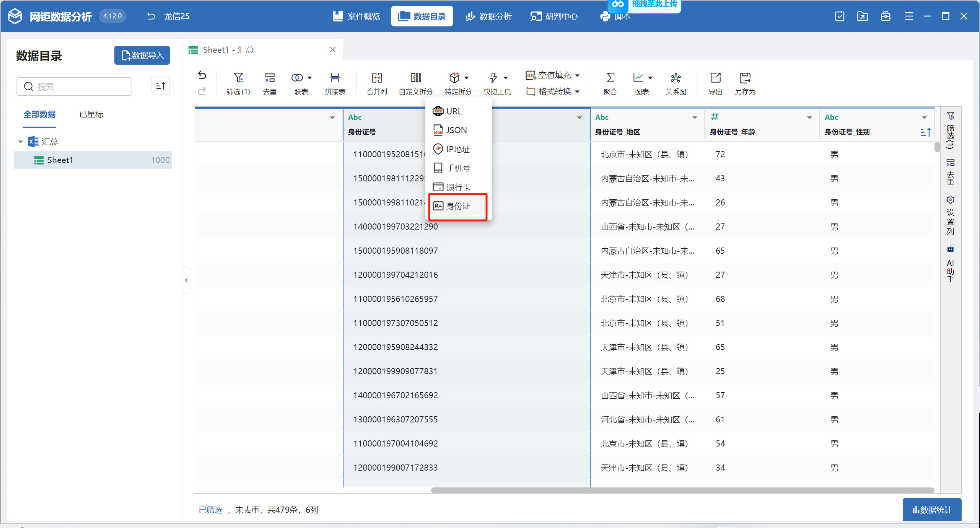Collapse the left data catalog panel
The height and width of the screenshot is (528, 980).
click(x=186, y=280)
